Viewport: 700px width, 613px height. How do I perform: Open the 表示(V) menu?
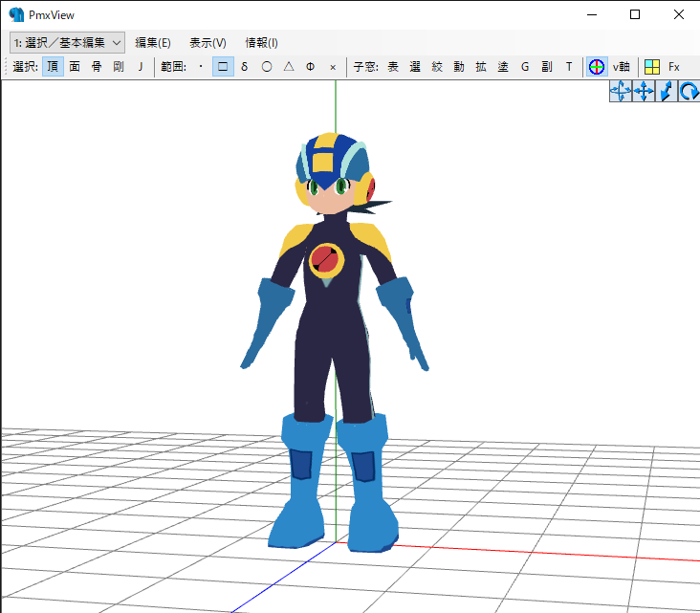[208, 43]
